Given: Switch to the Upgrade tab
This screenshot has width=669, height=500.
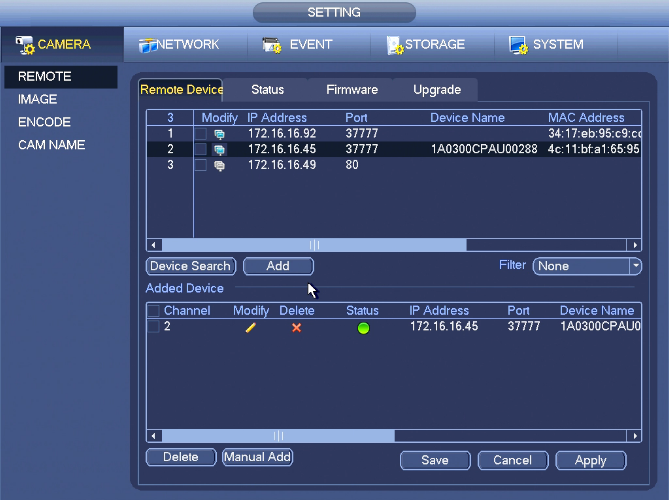Looking at the screenshot, I should point(437,90).
